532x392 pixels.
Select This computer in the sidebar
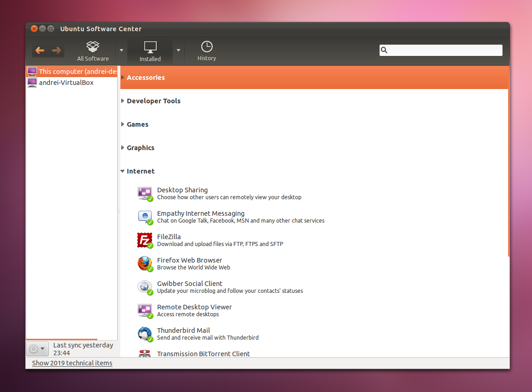[72, 72]
